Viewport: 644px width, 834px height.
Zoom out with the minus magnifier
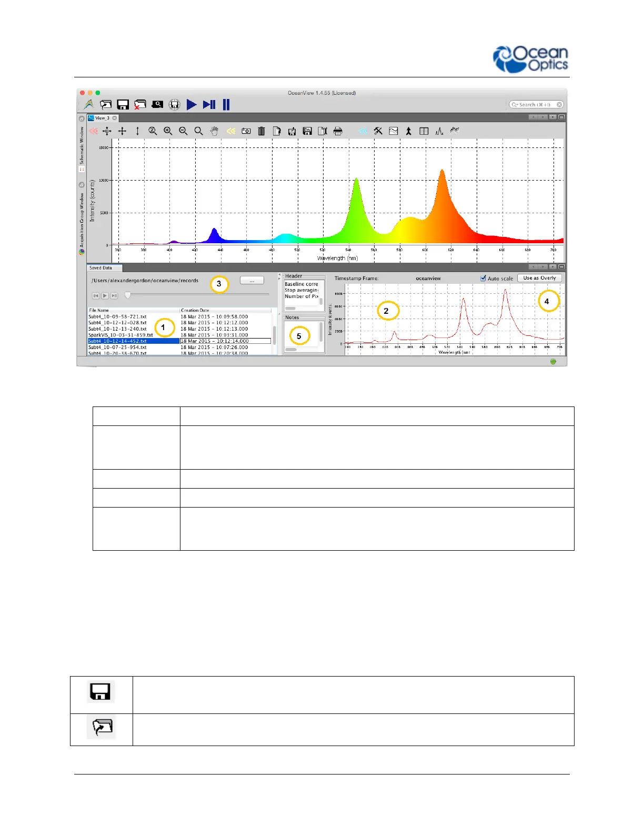coord(183,131)
